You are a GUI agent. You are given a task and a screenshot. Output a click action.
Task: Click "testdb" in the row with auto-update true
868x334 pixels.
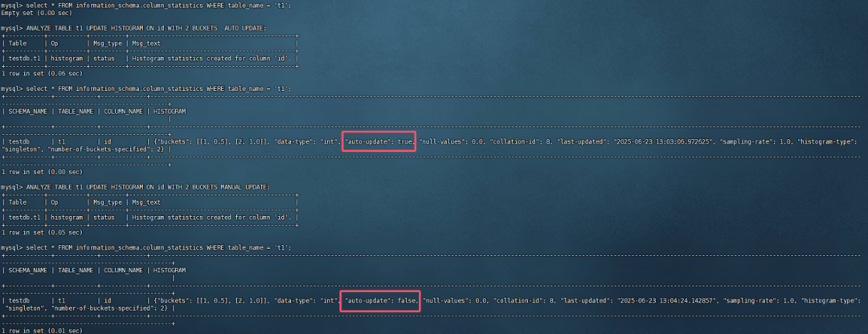coord(19,141)
